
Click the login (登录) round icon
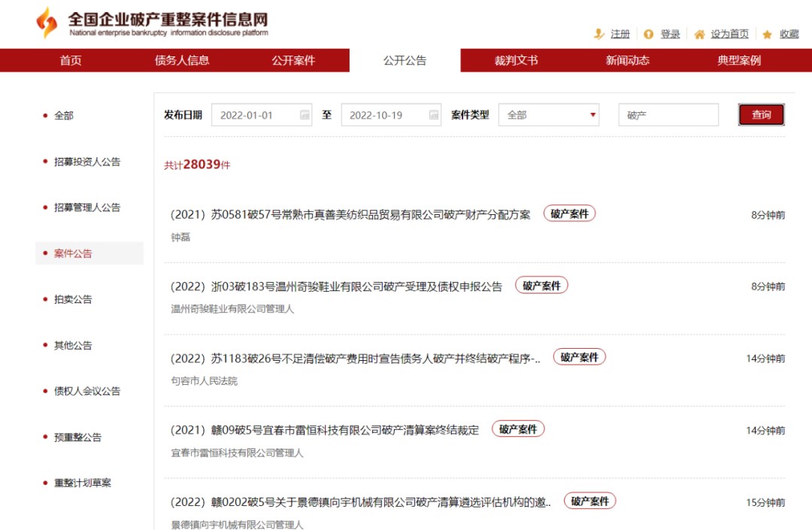(x=648, y=34)
